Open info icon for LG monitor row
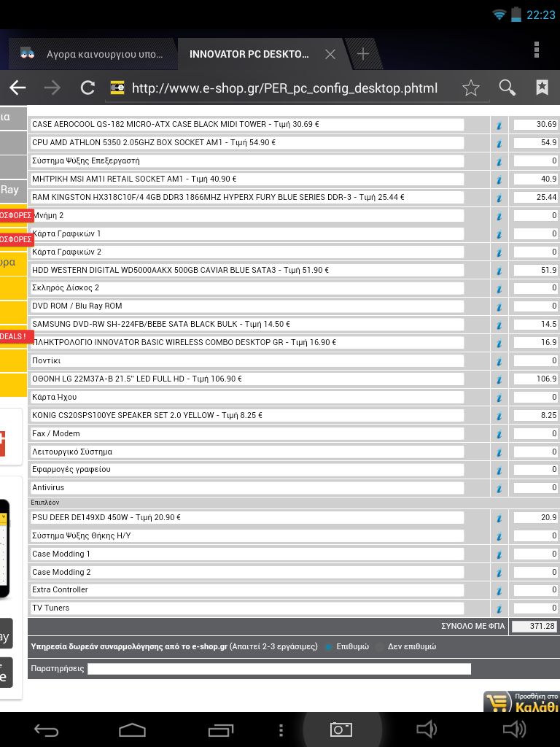Screen dimensions: 560x747 tap(499, 379)
